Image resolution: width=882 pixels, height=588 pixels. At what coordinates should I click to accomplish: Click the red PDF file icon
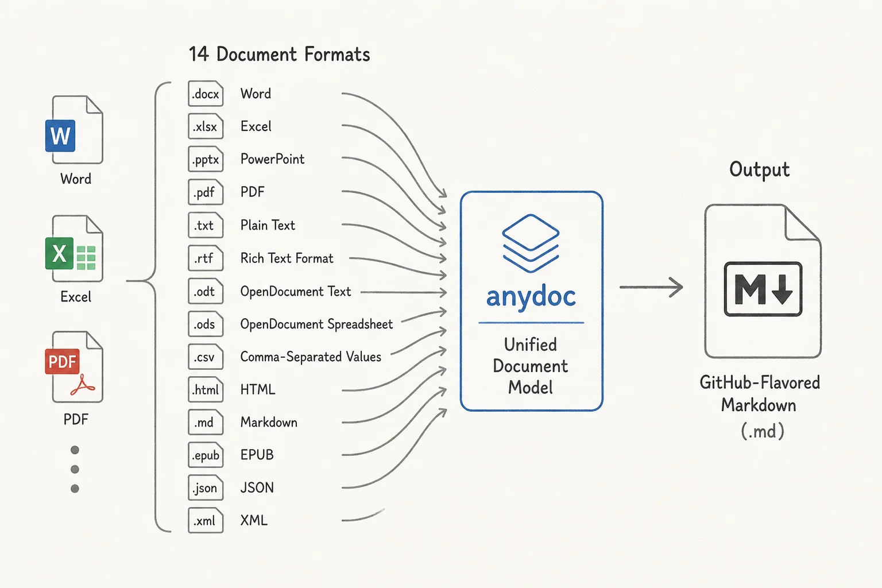tap(74, 366)
